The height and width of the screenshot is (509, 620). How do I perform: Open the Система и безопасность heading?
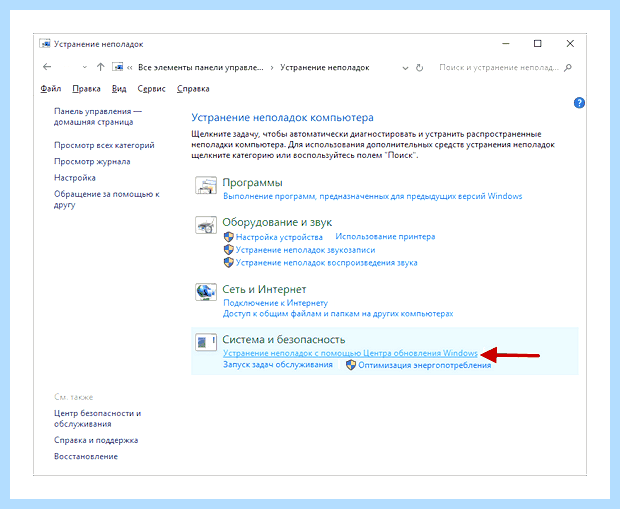coord(284,339)
